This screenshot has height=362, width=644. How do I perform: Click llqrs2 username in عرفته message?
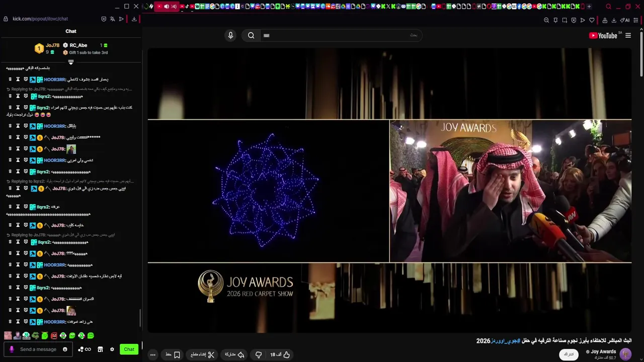[x=44, y=207]
